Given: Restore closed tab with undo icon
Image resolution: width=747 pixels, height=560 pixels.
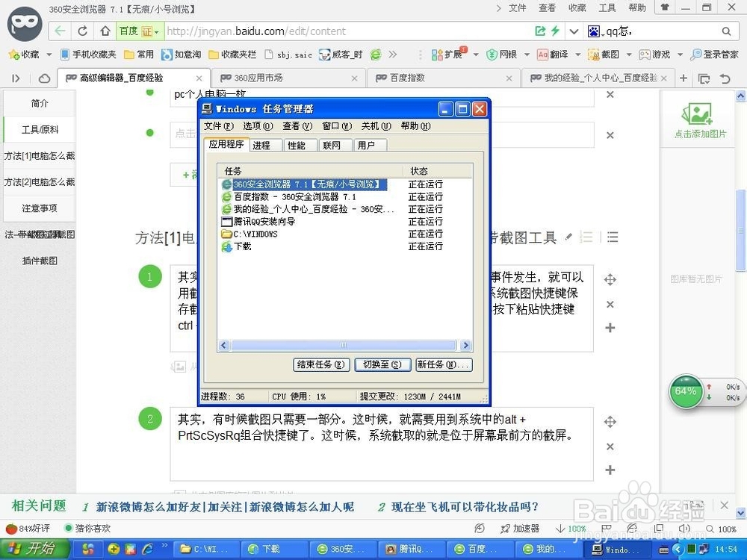Looking at the screenshot, I should tap(725, 78).
